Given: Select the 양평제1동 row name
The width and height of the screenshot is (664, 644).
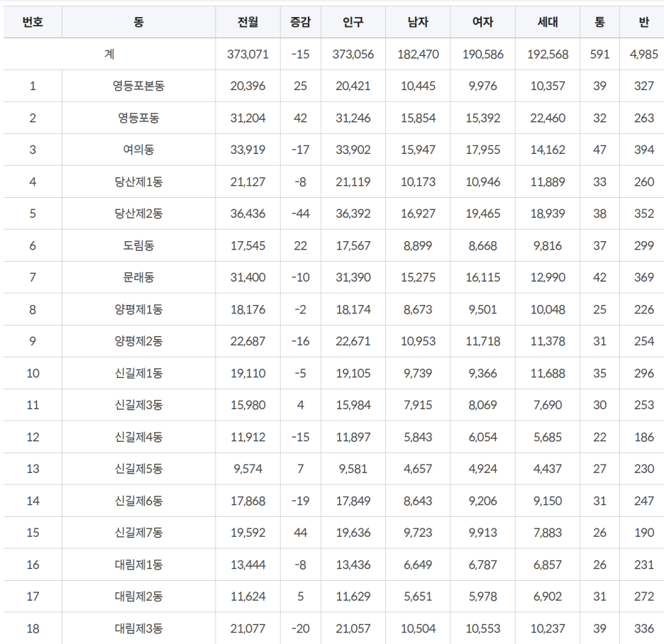Looking at the screenshot, I should [138, 309].
